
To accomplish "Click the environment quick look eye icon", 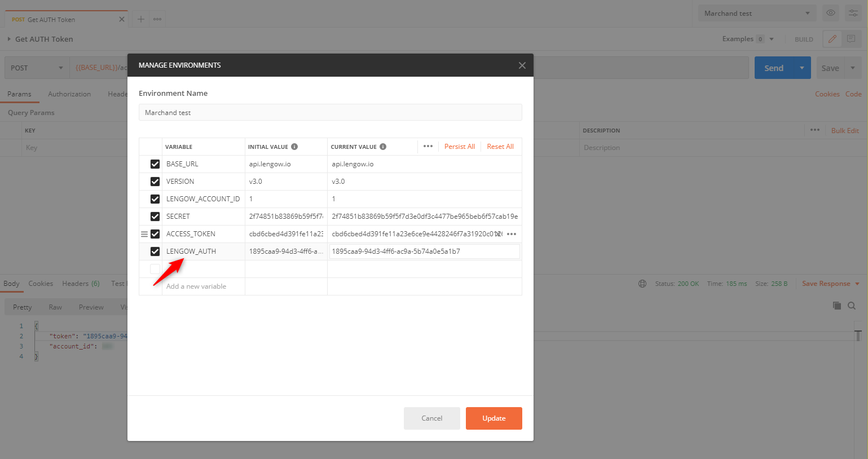I will click(x=831, y=13).
